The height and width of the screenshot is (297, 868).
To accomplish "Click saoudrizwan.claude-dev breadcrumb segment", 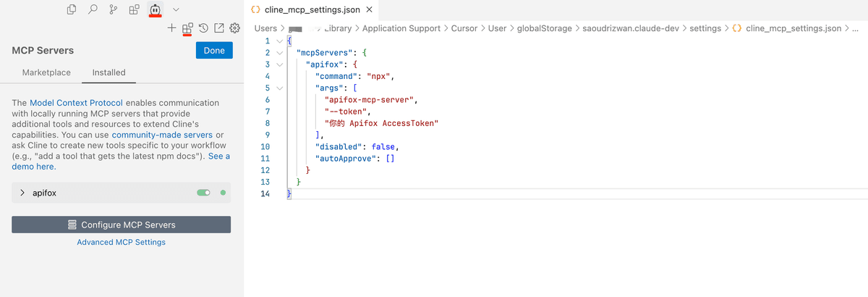I will tap(630, 28).
